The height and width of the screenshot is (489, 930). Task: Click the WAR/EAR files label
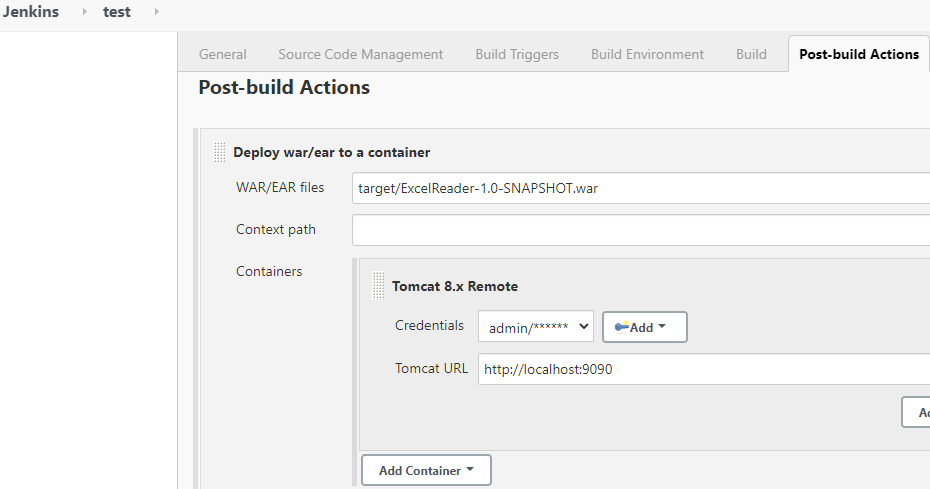[x=280, y=188]
